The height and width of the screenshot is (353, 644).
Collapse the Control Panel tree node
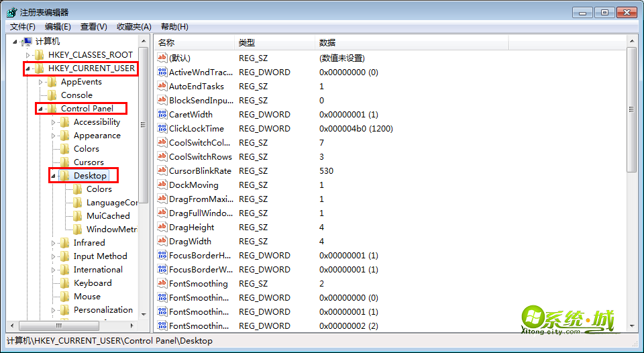point(41,109)
